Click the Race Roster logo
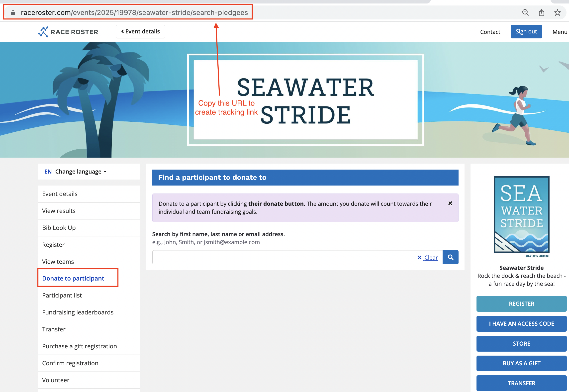Viewport: 569px width, 392px height. pos(68,32)
